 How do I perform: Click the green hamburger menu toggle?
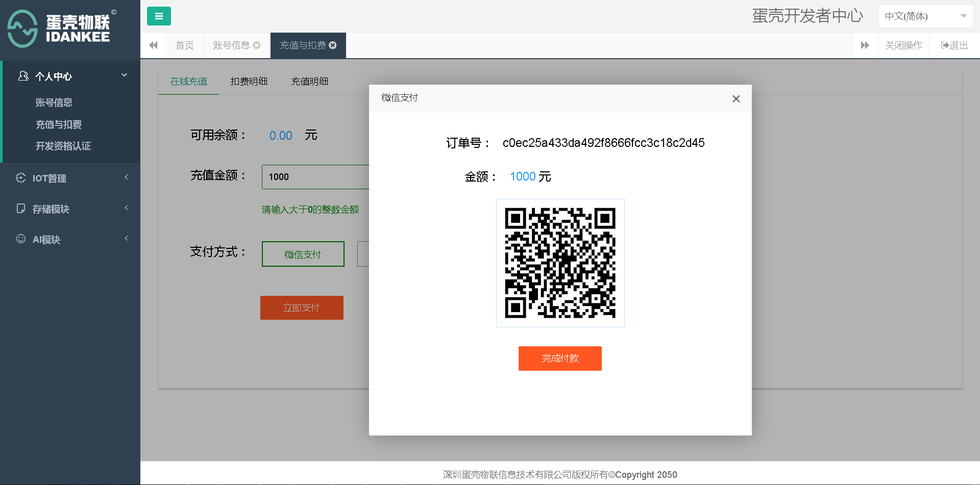[159, 16]
